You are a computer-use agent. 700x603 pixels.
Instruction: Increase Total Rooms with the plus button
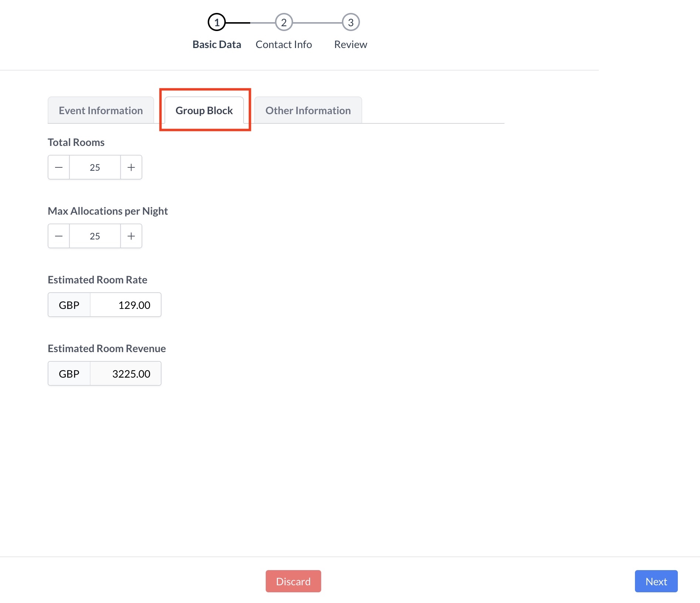131,167
